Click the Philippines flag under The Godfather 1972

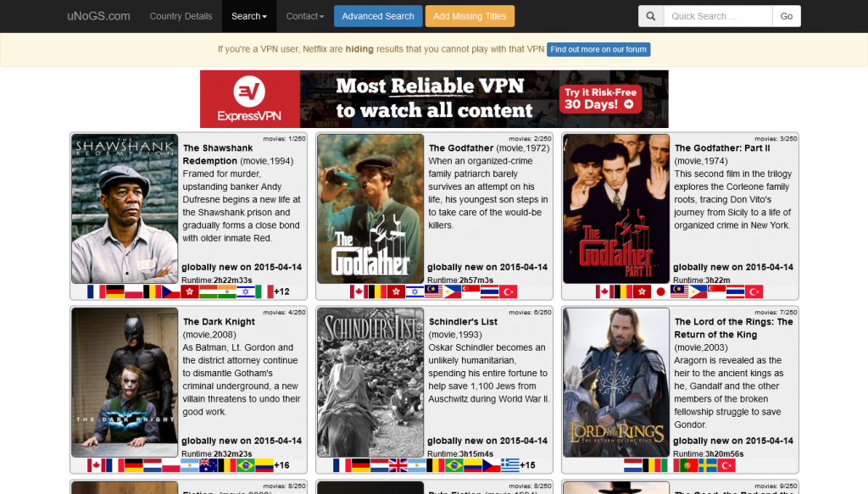pos(453,291)
